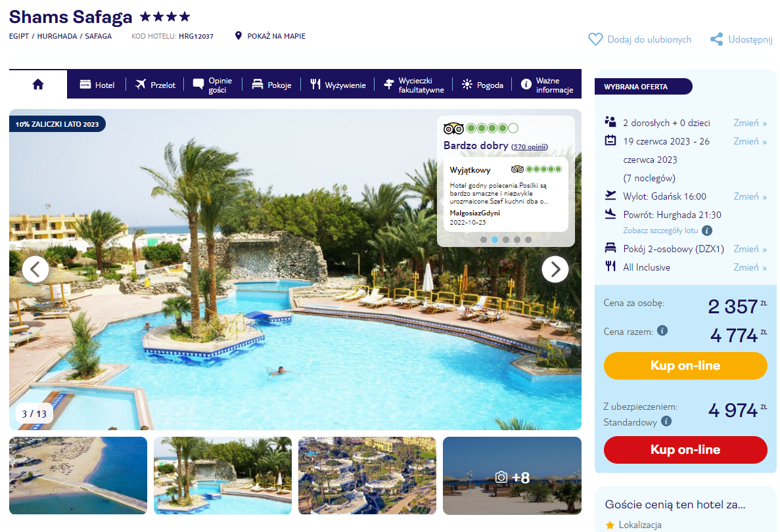The image size is (780, 532).
Task: Click the share icon next to Udostępnij
Action: point(716,39)
